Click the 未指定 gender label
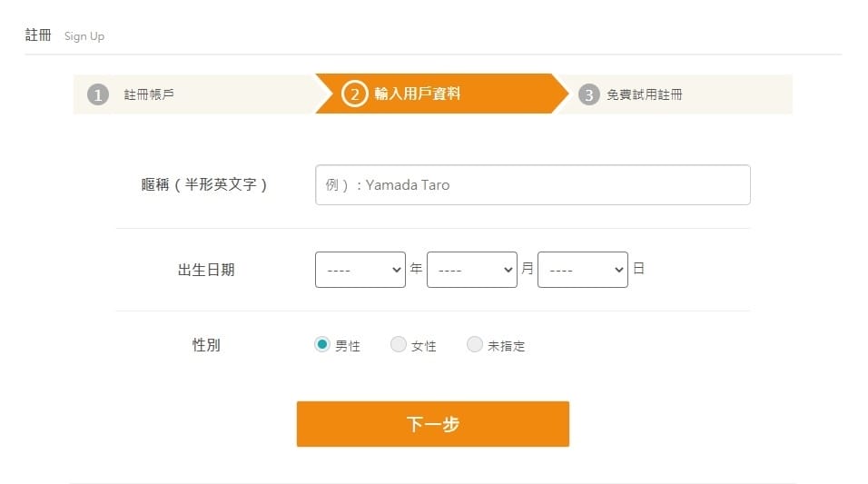868x484 pixels. coord(507,346)
